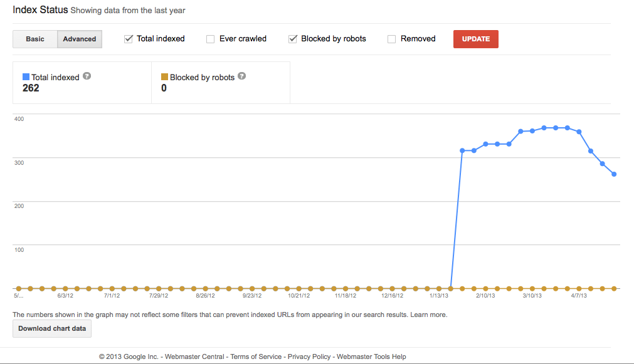Uncheck the Blocked by robots checkbox
The height and width of the screenshot is (364, 634).
tap(293, 39)
